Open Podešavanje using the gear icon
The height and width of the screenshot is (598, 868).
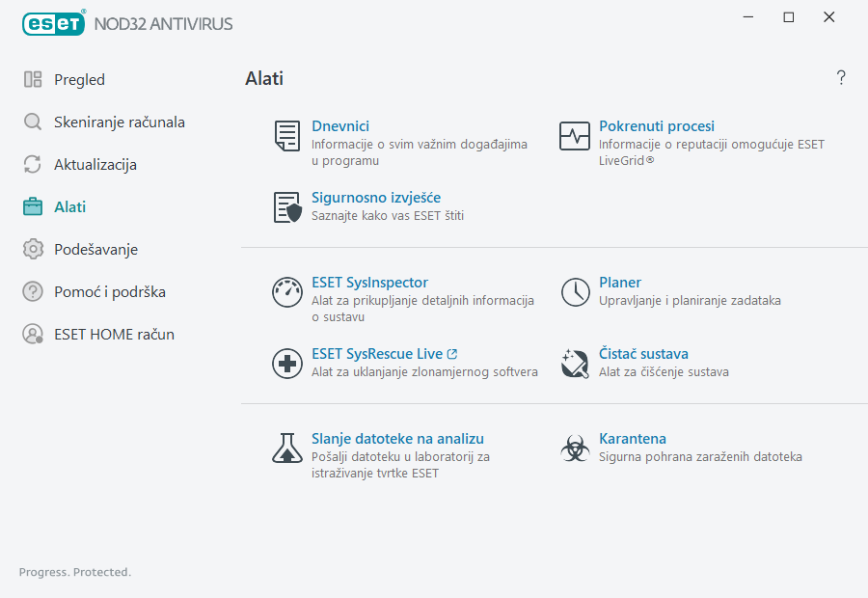[33, 249]
